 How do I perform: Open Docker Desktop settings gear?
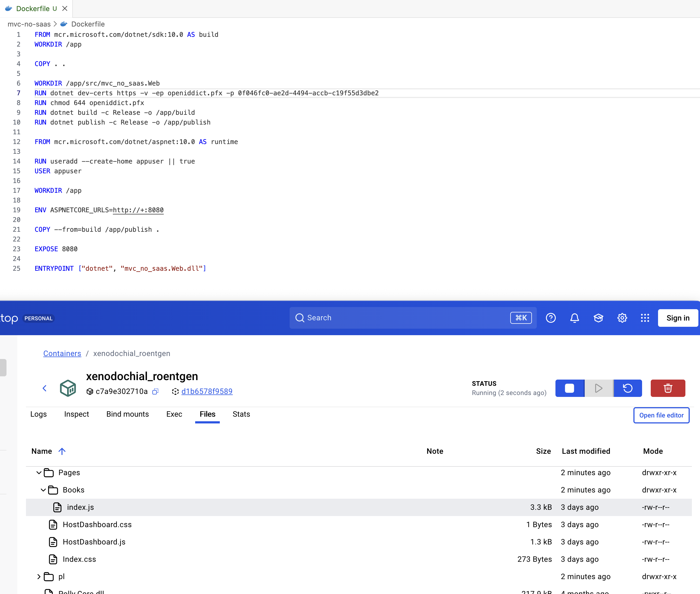coord(622,318)
